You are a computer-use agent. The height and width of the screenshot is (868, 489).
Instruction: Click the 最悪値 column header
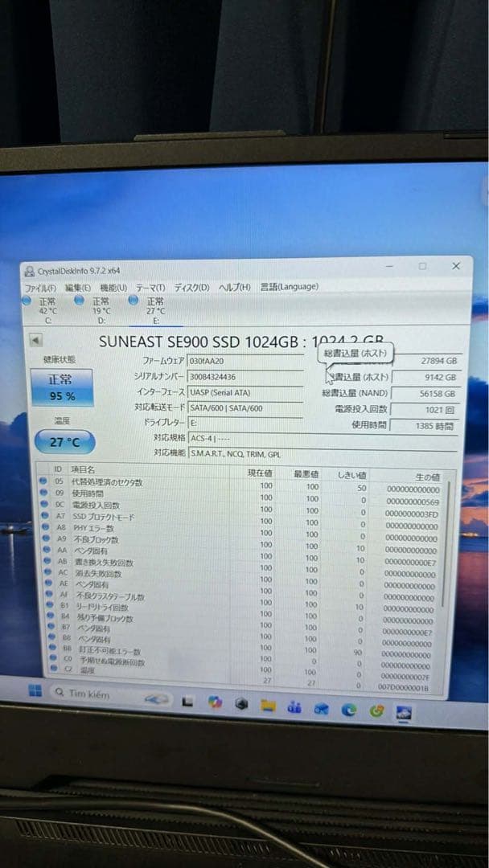pos(306,474)
